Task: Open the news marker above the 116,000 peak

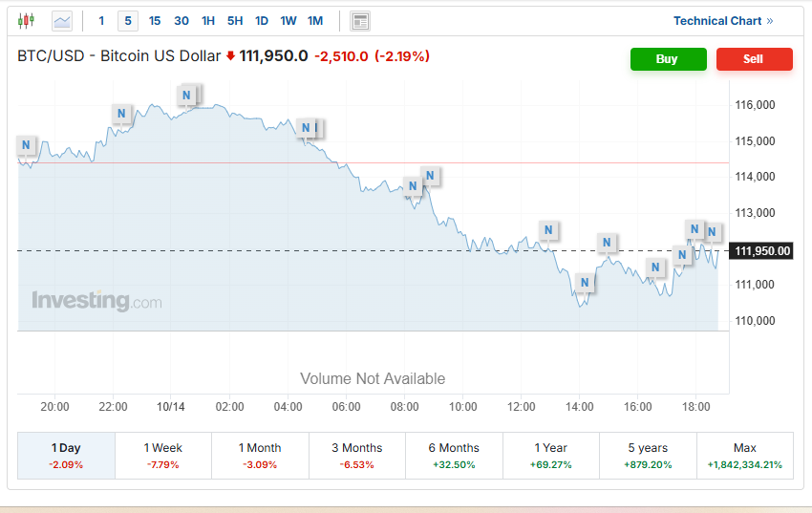Action: (188, 95)
